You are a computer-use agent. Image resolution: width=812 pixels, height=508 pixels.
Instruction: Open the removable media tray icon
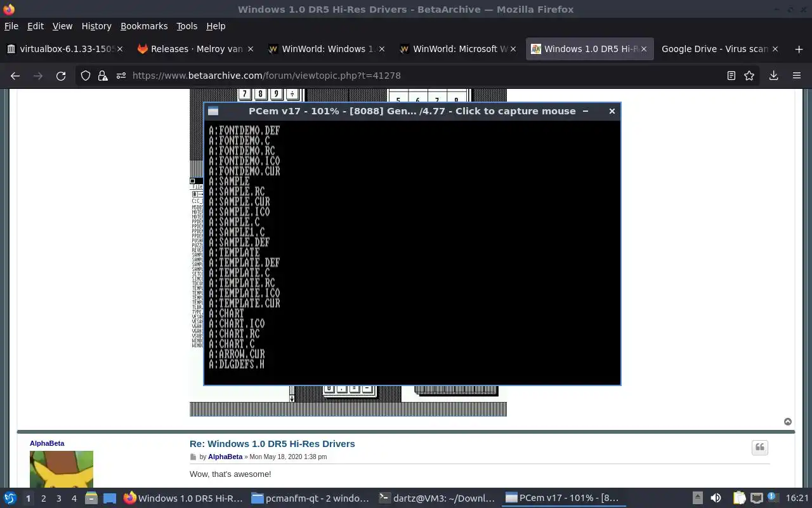[x=697, y=498]
